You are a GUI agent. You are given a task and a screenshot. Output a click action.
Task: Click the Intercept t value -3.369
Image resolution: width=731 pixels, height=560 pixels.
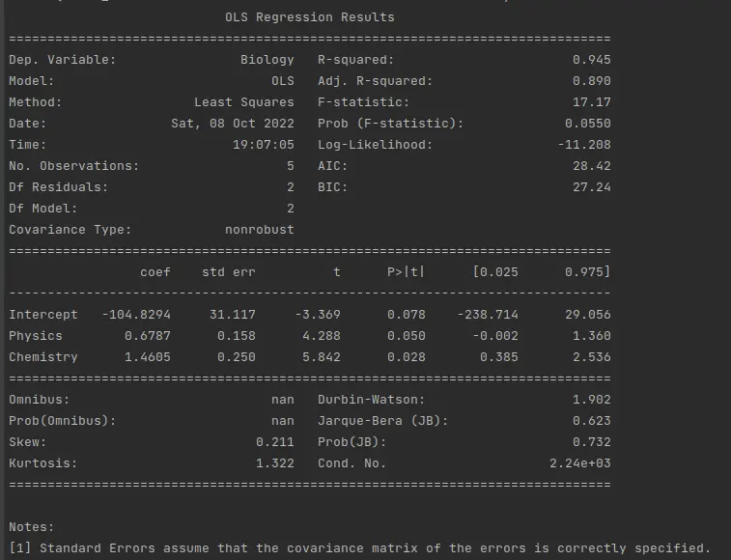coord(318,315)
